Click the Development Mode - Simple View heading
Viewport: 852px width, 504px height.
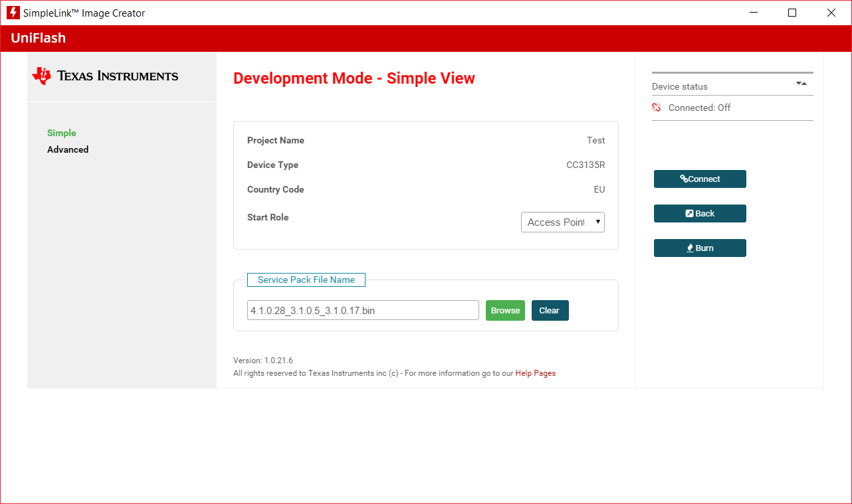pyautogui.click(x=354, y=78)
